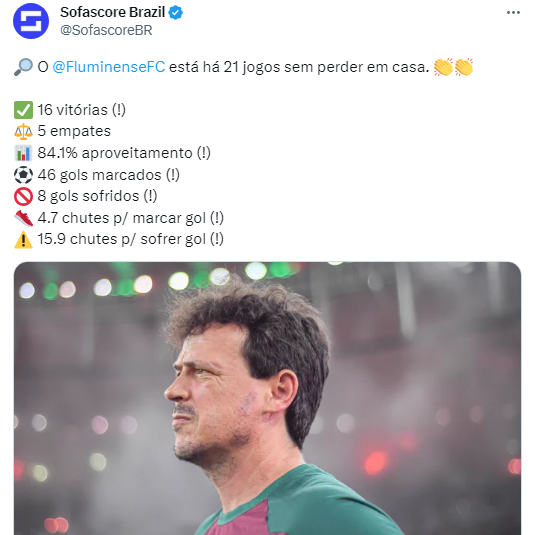537x535 pixels.
Task: Click the magnifying glass emoji
Action: point(23,67)
